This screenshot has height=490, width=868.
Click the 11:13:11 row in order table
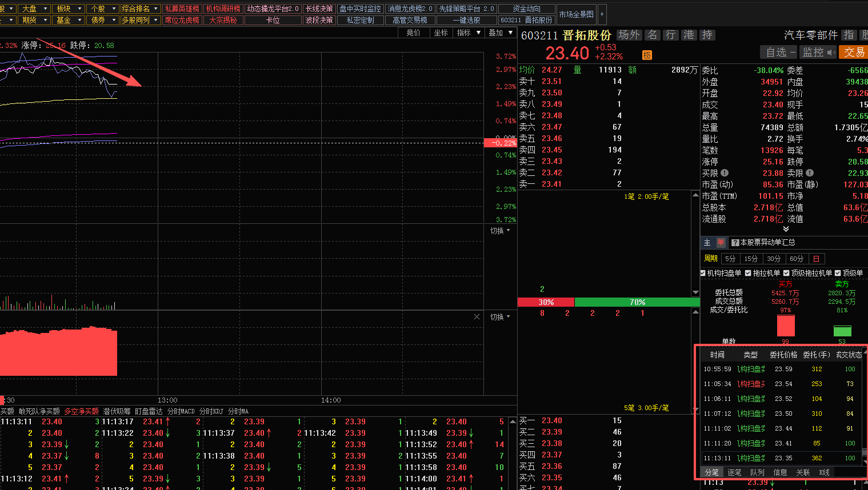[x=781, y=458]
